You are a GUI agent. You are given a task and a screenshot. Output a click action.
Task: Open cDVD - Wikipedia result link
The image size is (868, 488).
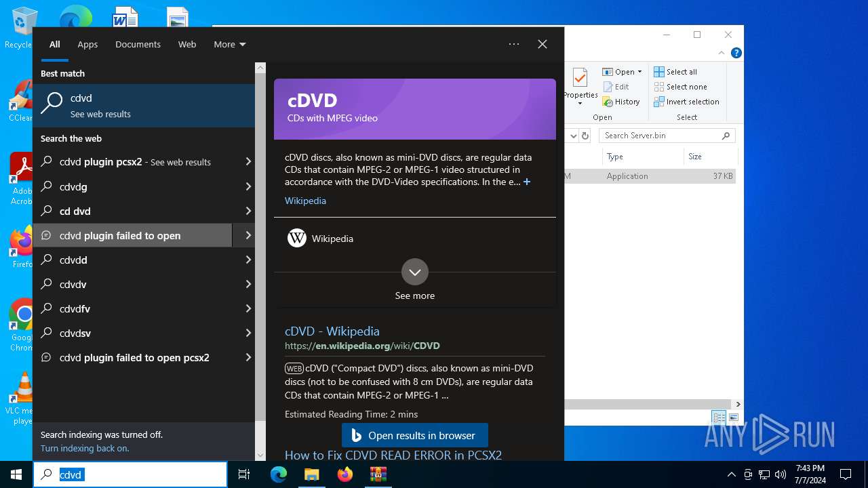[x=332, y=331]
